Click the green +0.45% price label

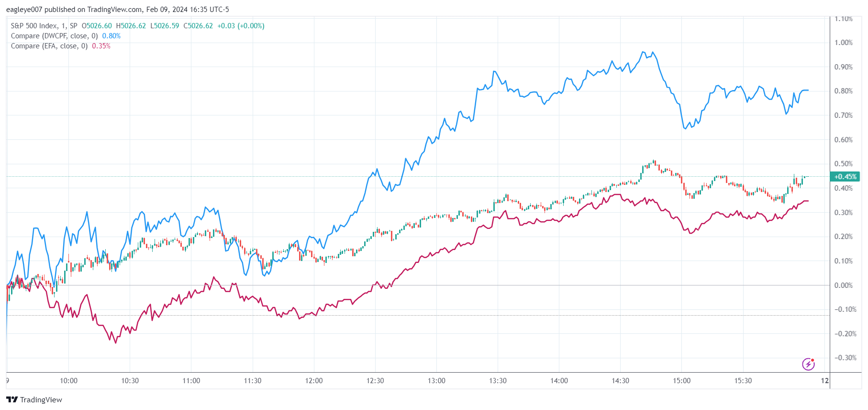[845, 177]
